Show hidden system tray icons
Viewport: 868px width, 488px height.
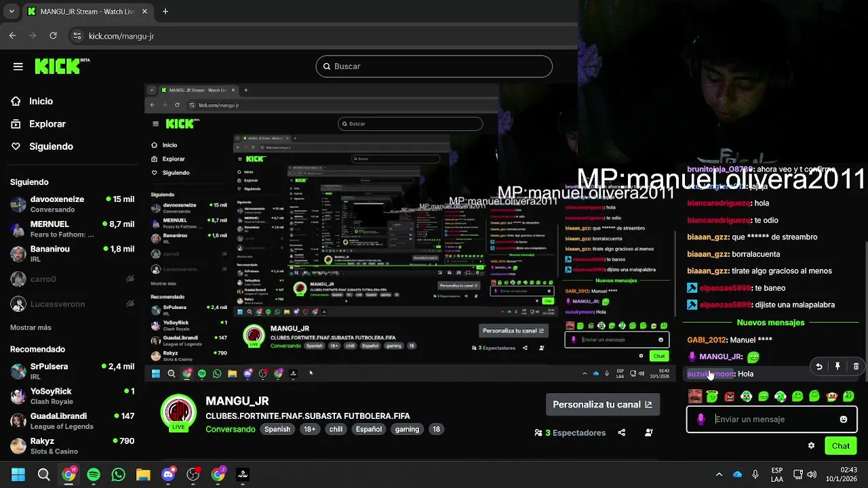click(x=719, y=474)
